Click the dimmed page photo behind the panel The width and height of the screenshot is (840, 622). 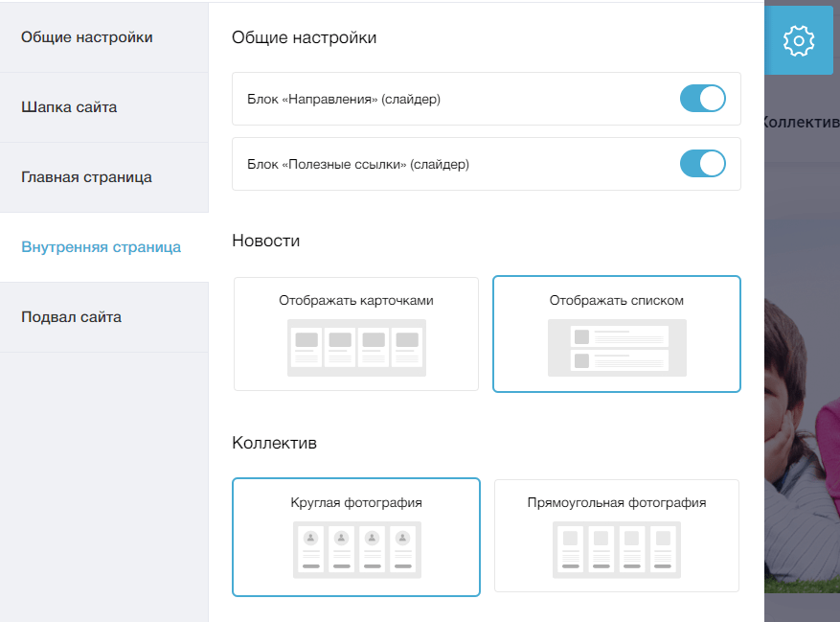tap(802, 445)
